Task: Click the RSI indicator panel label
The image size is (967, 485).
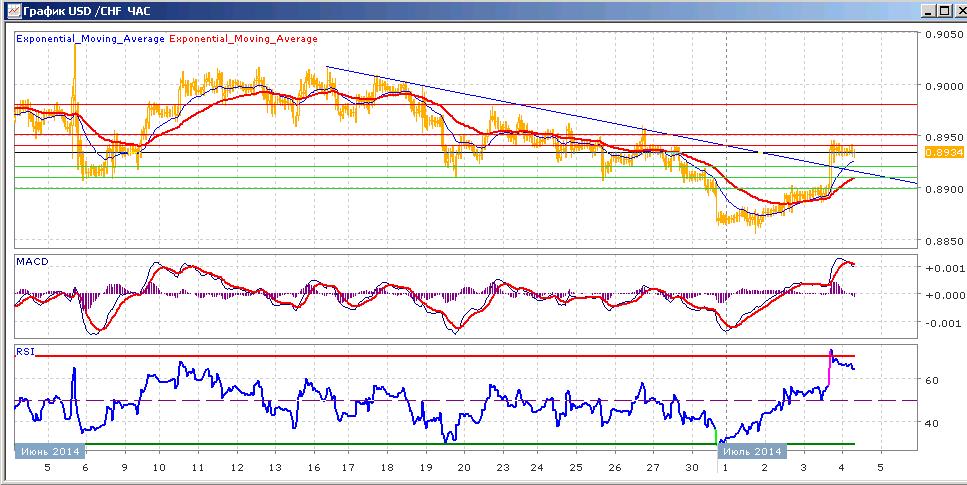Action: [x=25, y=352]
